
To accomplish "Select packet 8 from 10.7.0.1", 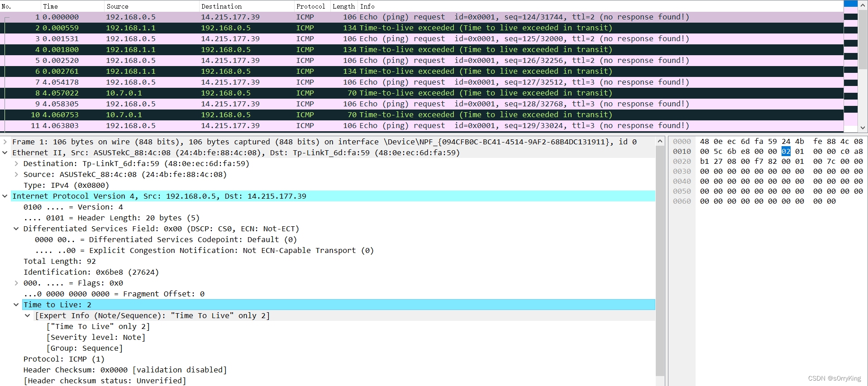I will pos(422,93).
